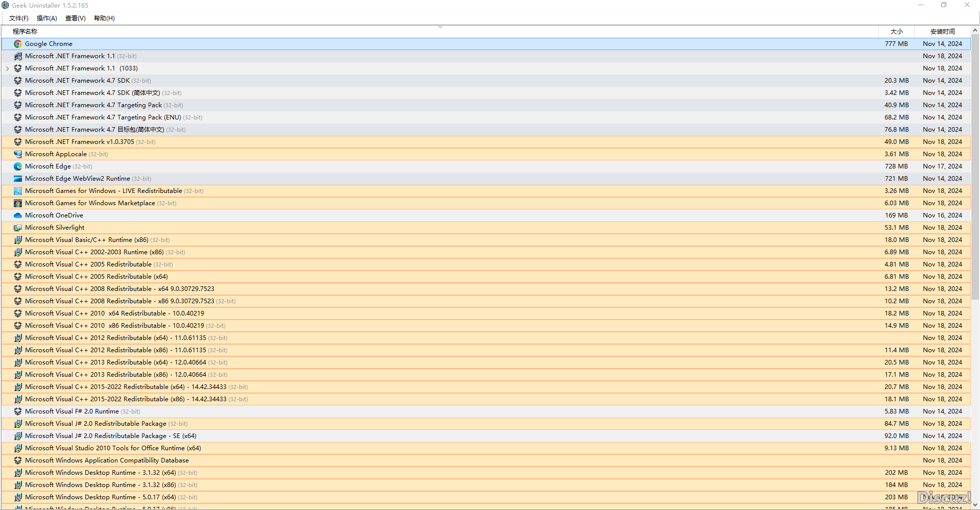Sort programs by the 大小 column header

(x=896, y=31)
